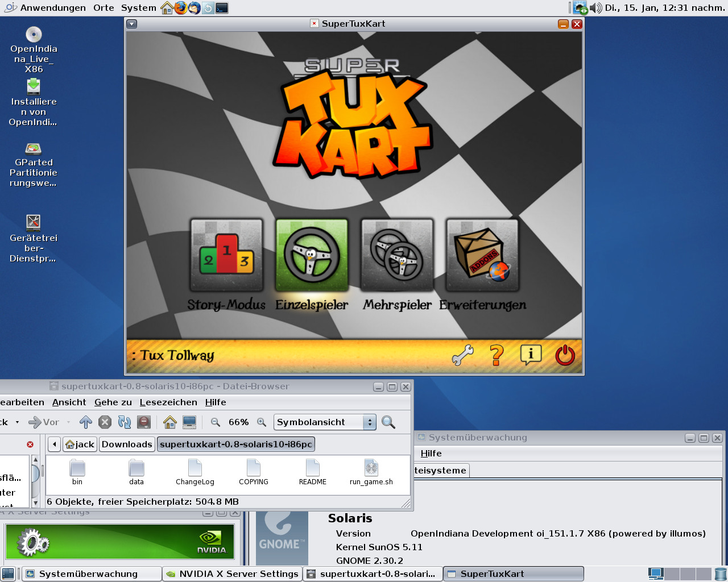The image size is (728, 582).
Task: Select the ChangeLog file
Action: click(195, 473)
